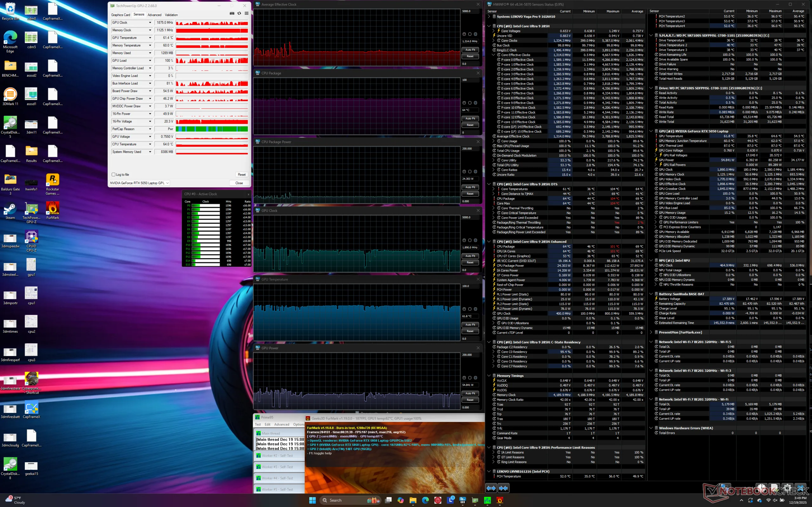Click the HWiNFO expand columns arrows icon
Image resolution: width=812 pixels, height=507 pixels.
(491, 488)
